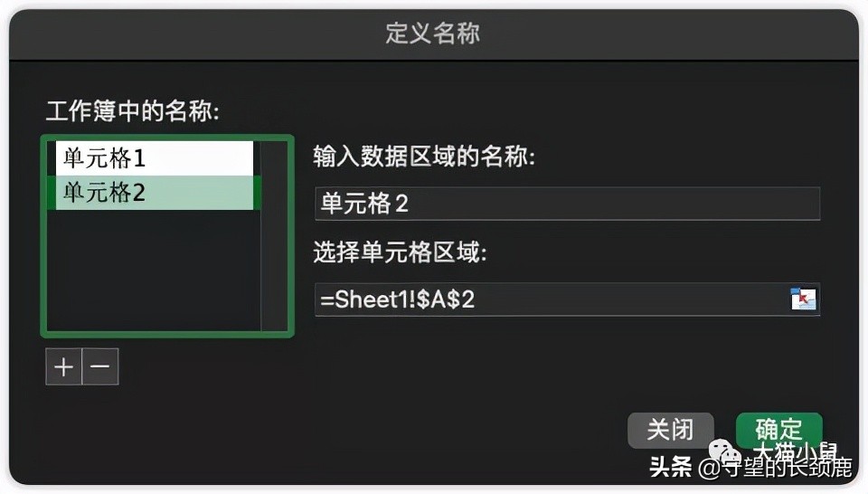The width and height of the screenshot is (868, 494).
Task: Click the @守望的长颈鹿 watermark handle
Action: coord(775,468)
